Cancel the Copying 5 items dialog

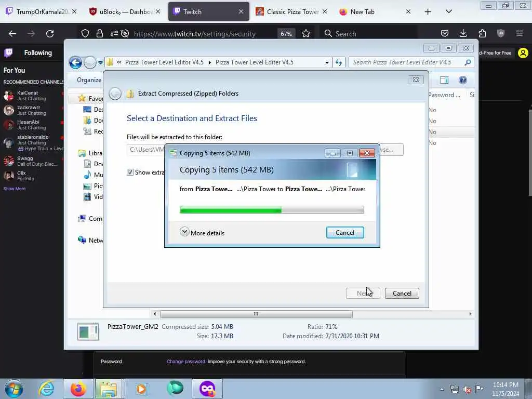[345, 233]
